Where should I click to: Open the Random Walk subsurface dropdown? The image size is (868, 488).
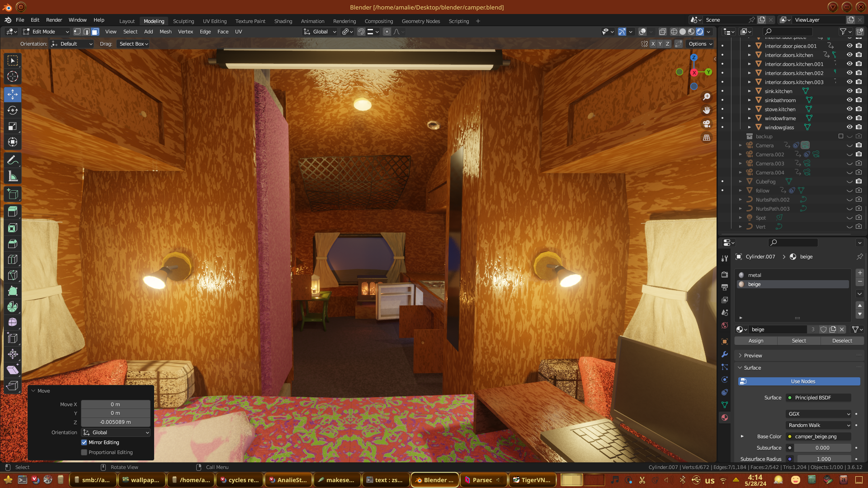819,425
